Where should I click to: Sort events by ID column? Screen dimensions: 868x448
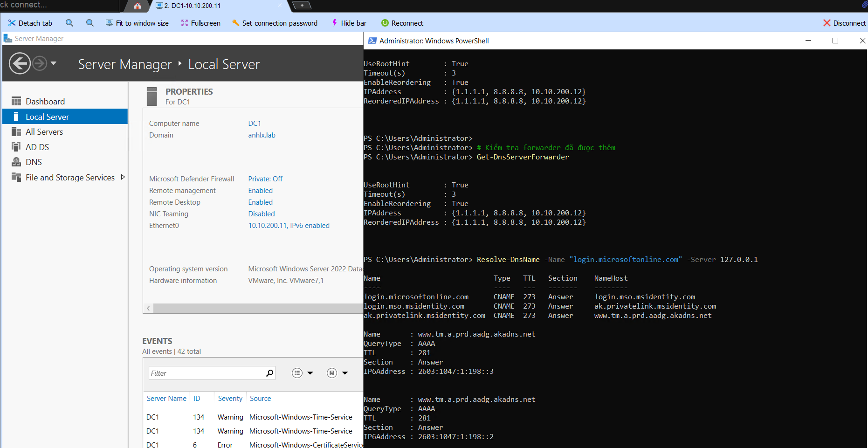197,399
